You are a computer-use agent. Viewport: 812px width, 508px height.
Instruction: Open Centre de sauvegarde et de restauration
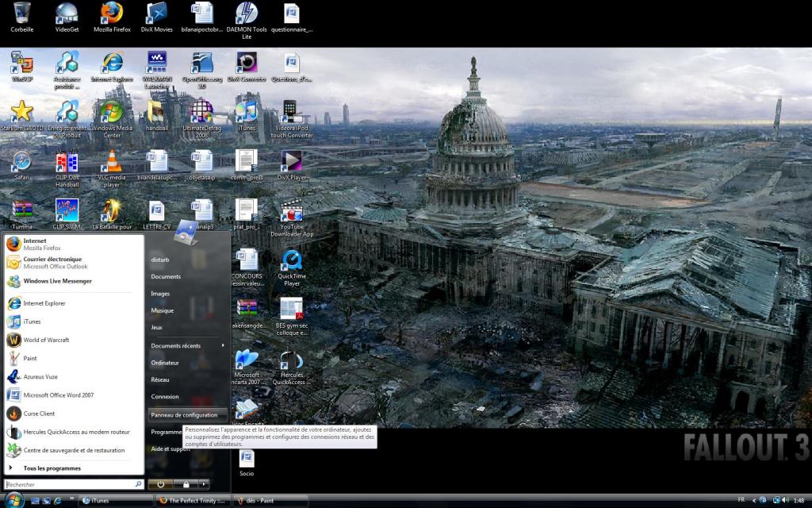(74, 451)
